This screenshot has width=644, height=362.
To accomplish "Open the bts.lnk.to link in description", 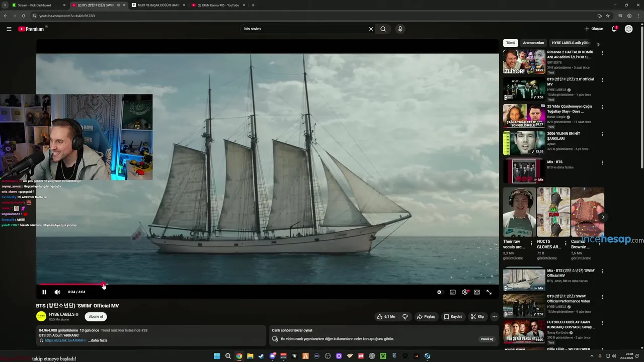I will (x=65, y=340).
